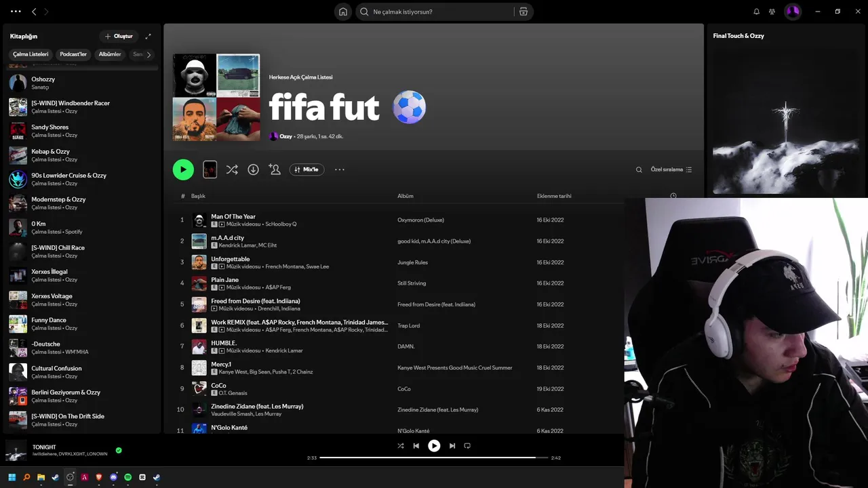The height and width of the screenshot is (488, 868).
Task: Click the Mix'le button
Action: coord(307,169)
